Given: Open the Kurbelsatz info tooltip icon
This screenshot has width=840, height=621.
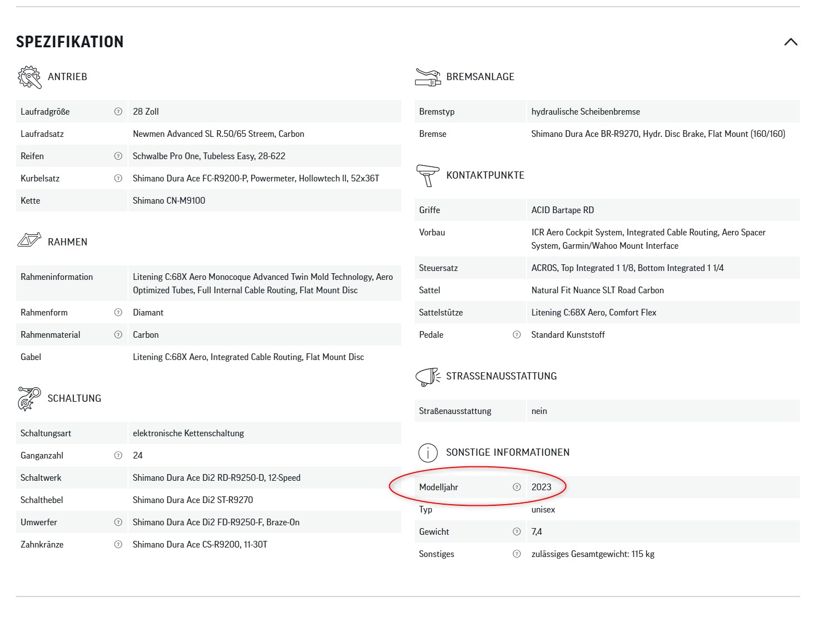Looking at the screenshot, I should coord(118,178).
